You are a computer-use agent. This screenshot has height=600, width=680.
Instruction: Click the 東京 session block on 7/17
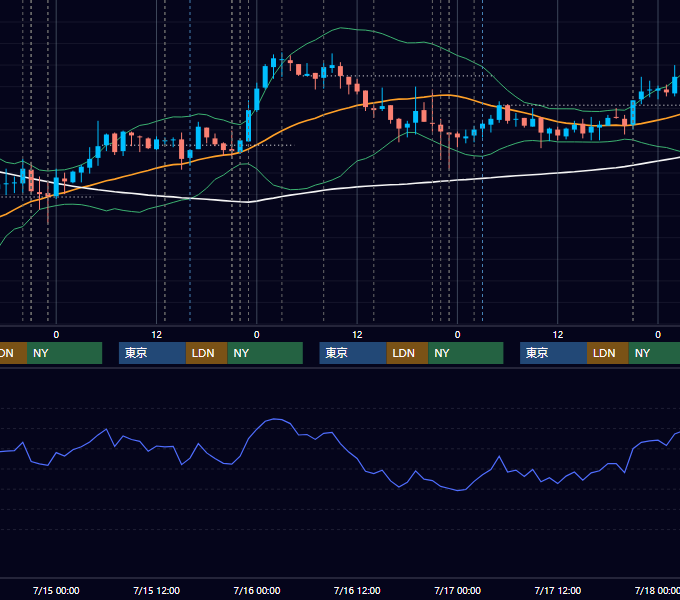(554, 353)
